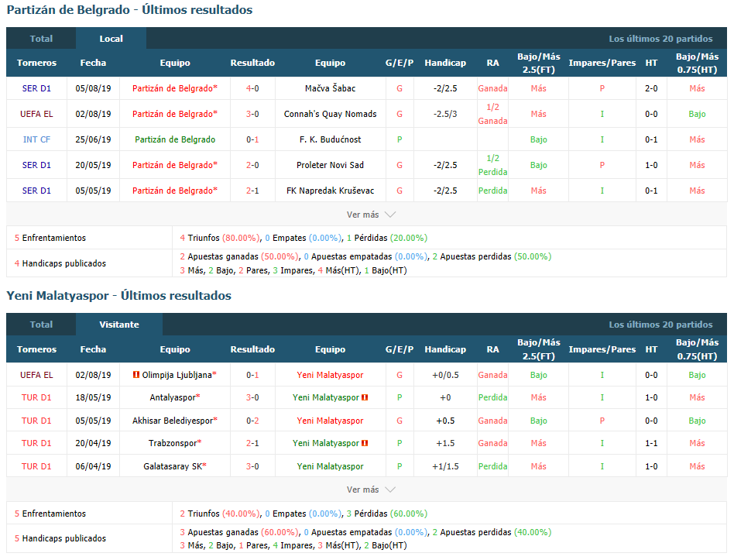
Task: Open TUR D1 link in the Trabzonspor row
Action: 36,443
